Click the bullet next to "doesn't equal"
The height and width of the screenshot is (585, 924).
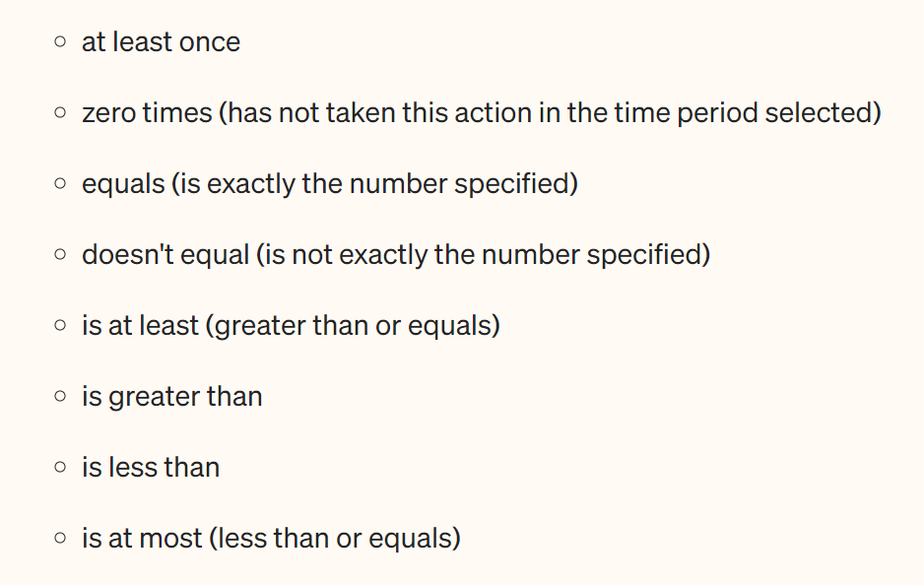[61, 255]
